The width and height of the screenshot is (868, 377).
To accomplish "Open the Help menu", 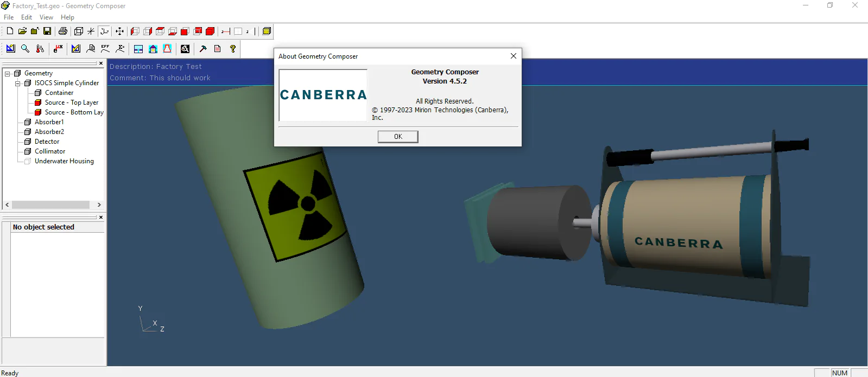I will [x=67, y=17].
